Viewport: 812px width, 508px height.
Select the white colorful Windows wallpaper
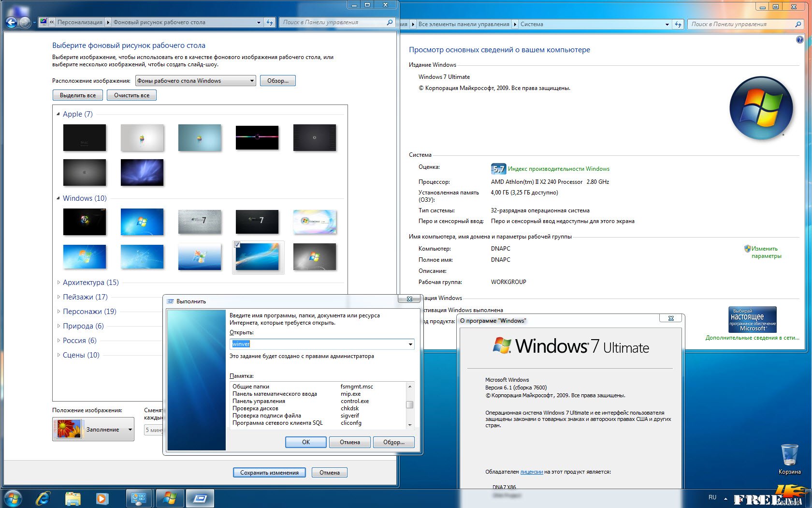pos(315,222)
